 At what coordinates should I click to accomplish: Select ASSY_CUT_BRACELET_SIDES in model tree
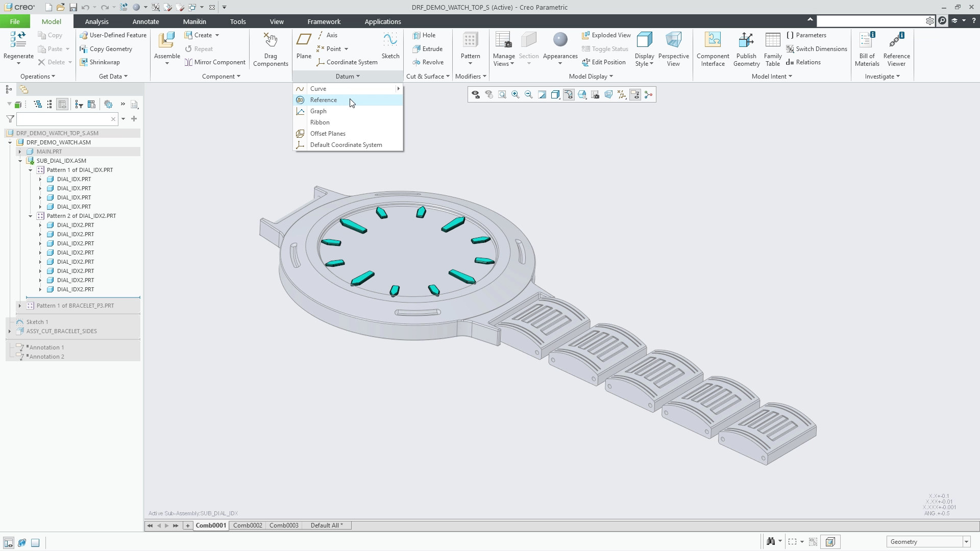(x=61, y=331)
